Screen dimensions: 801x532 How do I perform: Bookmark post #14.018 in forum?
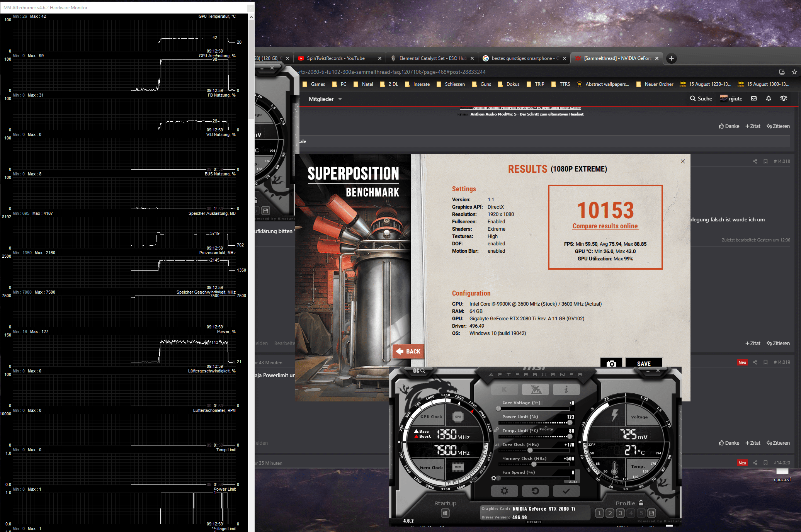click(765, 161)
